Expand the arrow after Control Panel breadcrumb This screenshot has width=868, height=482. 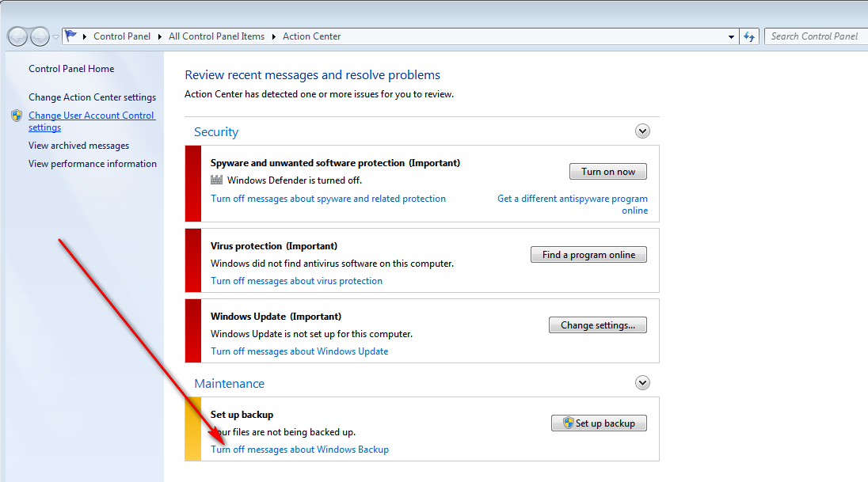click(x=159, y=36)
